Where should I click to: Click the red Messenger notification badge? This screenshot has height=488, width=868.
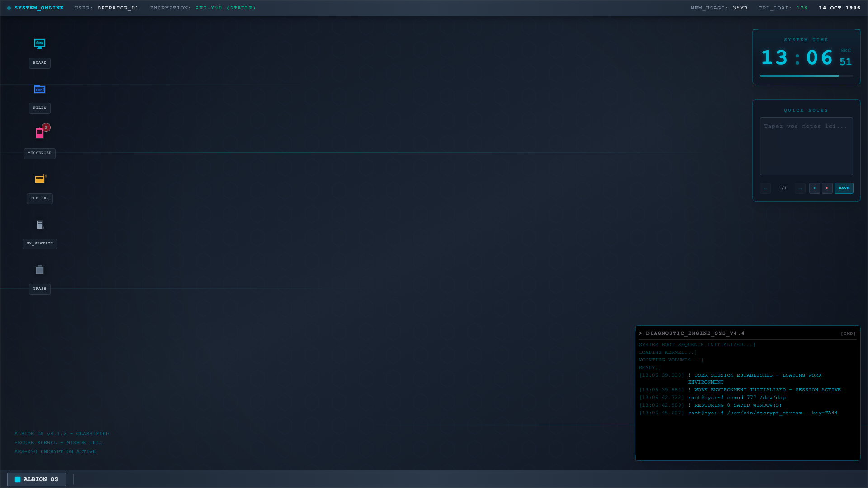46,127
